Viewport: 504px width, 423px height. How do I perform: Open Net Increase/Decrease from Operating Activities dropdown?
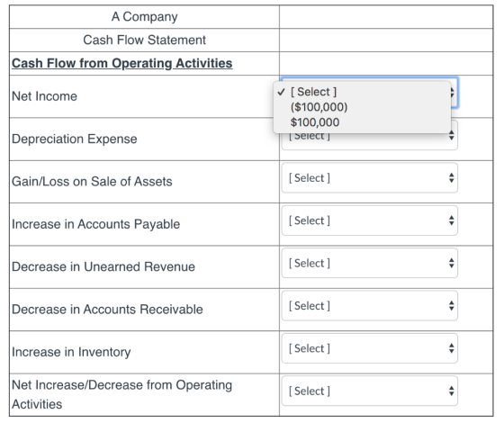point(370,391)
